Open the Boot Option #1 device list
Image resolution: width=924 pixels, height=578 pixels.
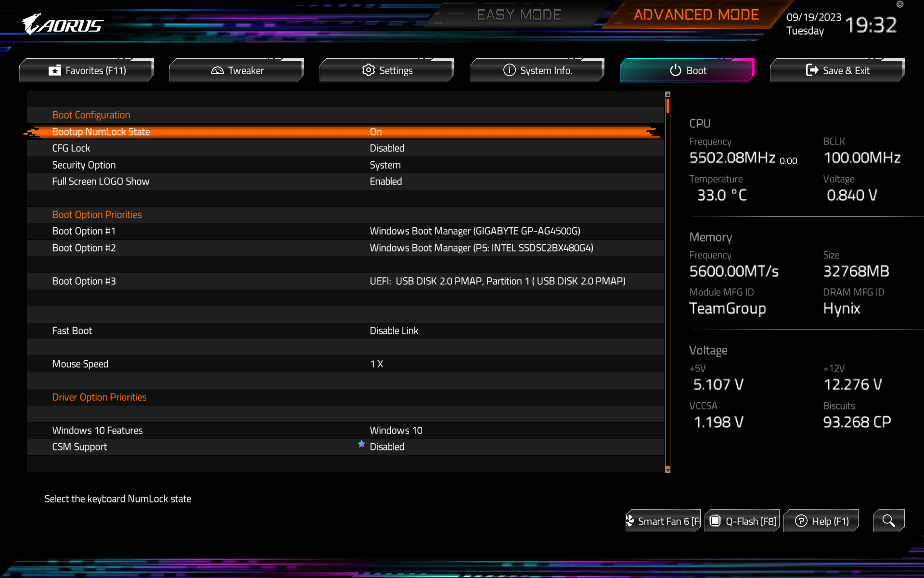tap(475, 231)
